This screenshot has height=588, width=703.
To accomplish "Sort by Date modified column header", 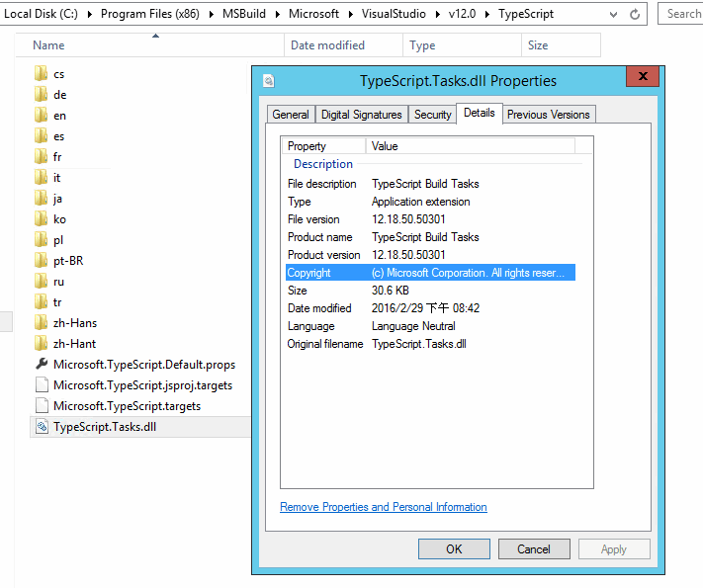I will (343, 45).
